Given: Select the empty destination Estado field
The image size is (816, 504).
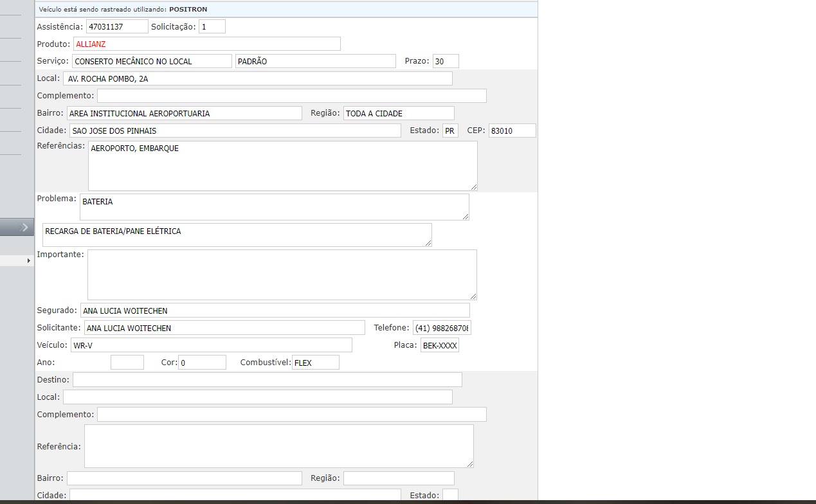Looking at the screenshot, I should pos(450,496).
